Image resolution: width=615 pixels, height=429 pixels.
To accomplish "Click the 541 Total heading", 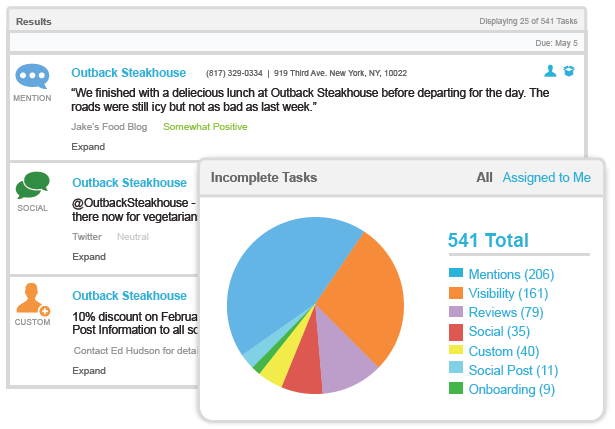I will pyautogui.click(x=488, y=240).
